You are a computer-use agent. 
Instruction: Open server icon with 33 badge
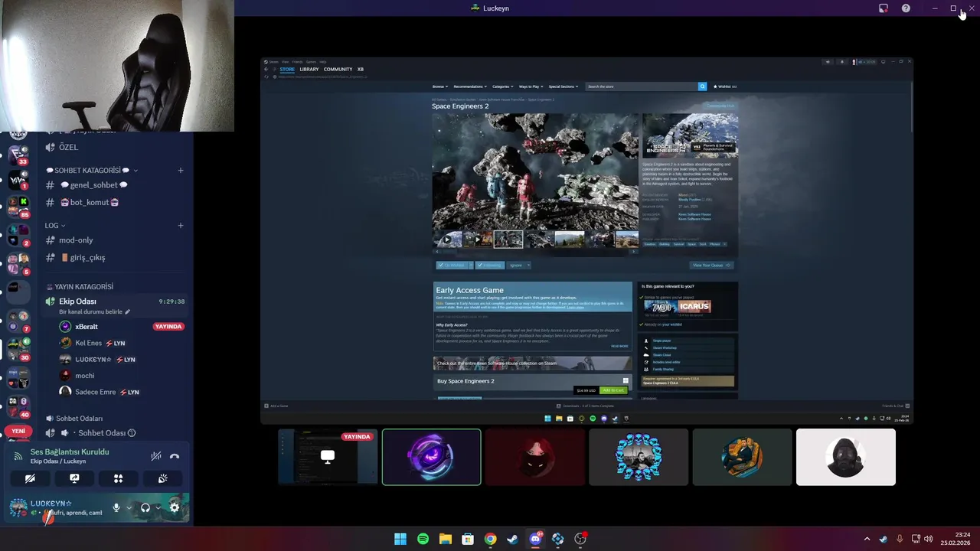click(x=18, y=154)
